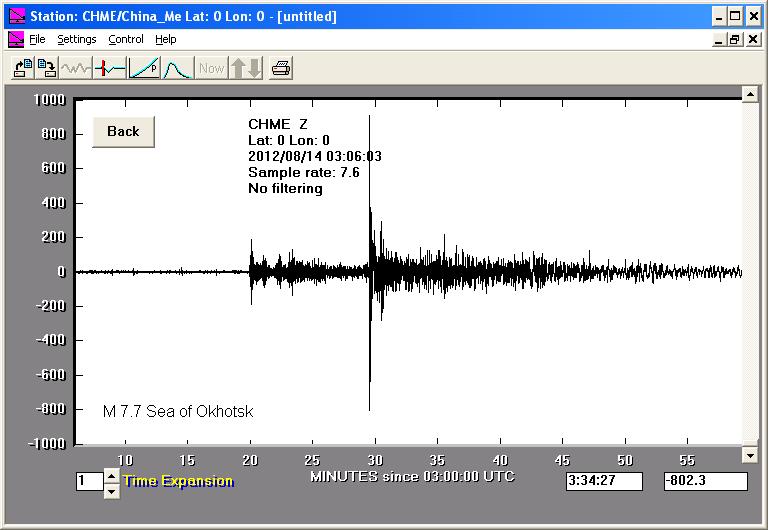Decrease Time Expansion with the down arrow
This screenshot has height=530, width=768.
[x=111, y=490]
